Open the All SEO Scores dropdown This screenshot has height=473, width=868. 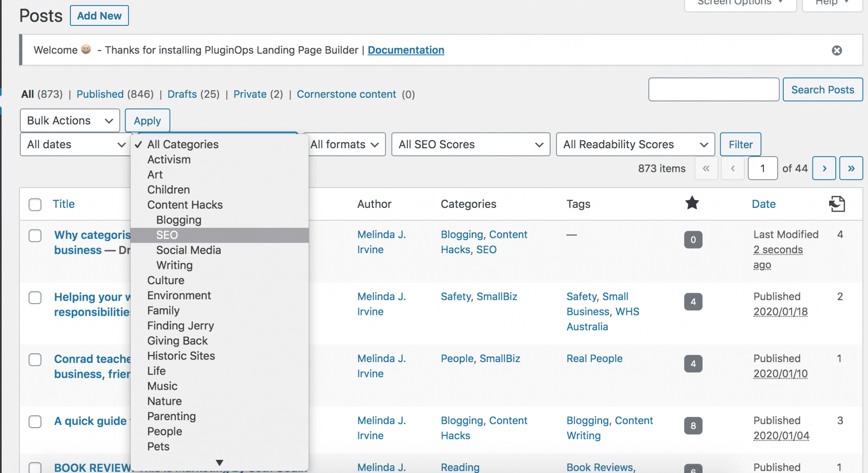point(470,144)
